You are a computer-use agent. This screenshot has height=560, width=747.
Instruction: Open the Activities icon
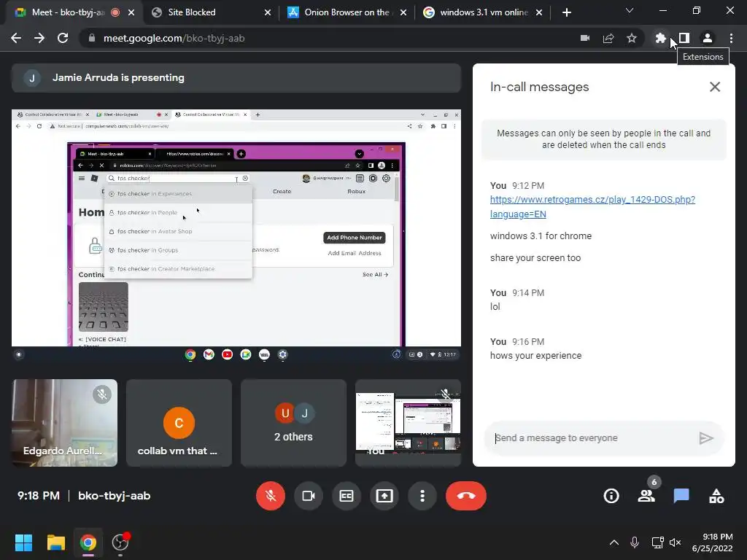(716, 496)
